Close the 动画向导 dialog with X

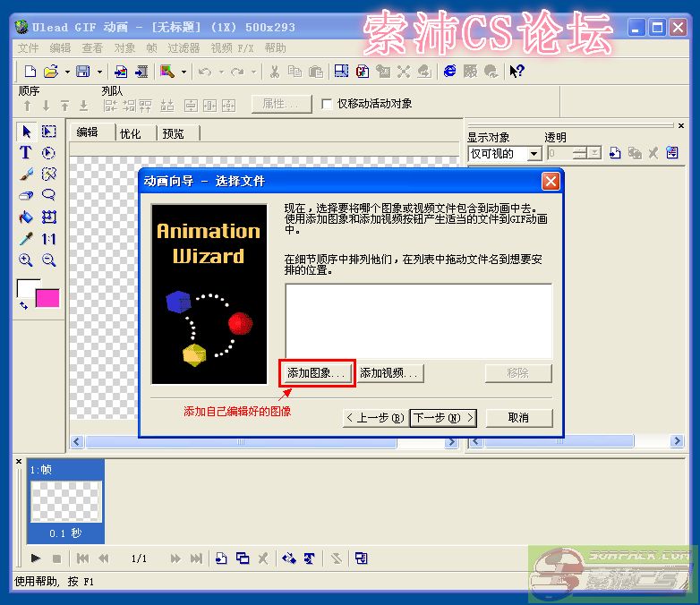(x=551, y=182)
